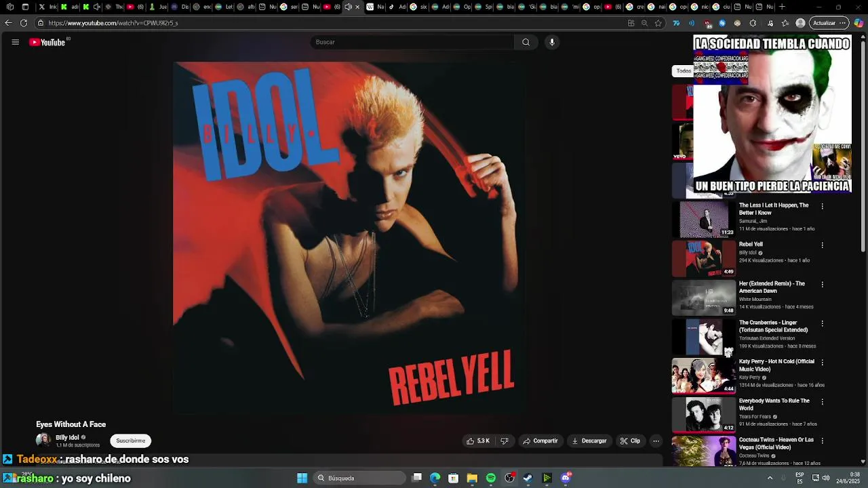The image size is (868, 488).
Task: Reload the page with refresh icon
Action: [24, 23]
